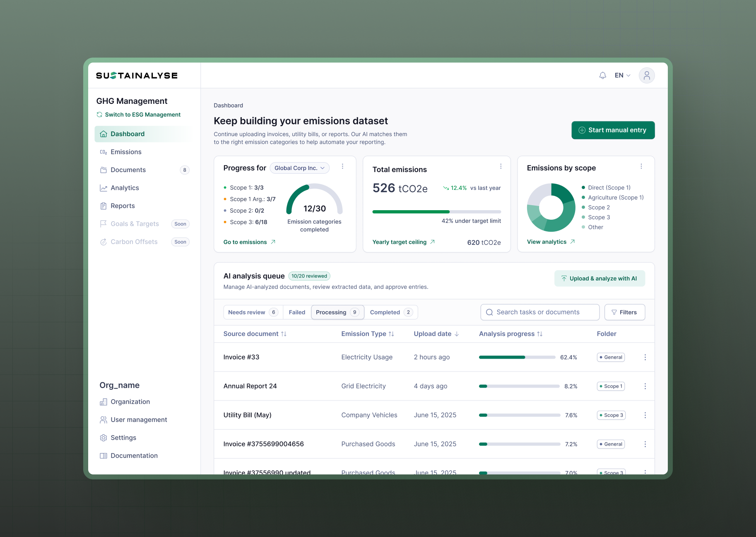Click Search tasks or documents field

tap(540, 312)
